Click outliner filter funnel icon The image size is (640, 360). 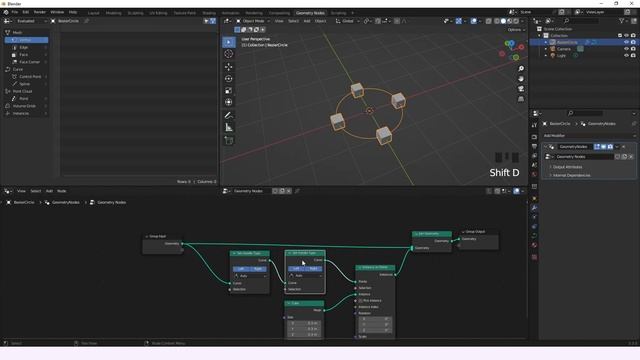[x=621, y=21]
